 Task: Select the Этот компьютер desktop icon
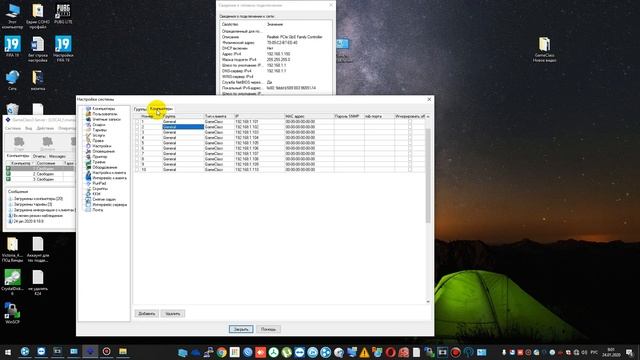[x=12, y=16]
